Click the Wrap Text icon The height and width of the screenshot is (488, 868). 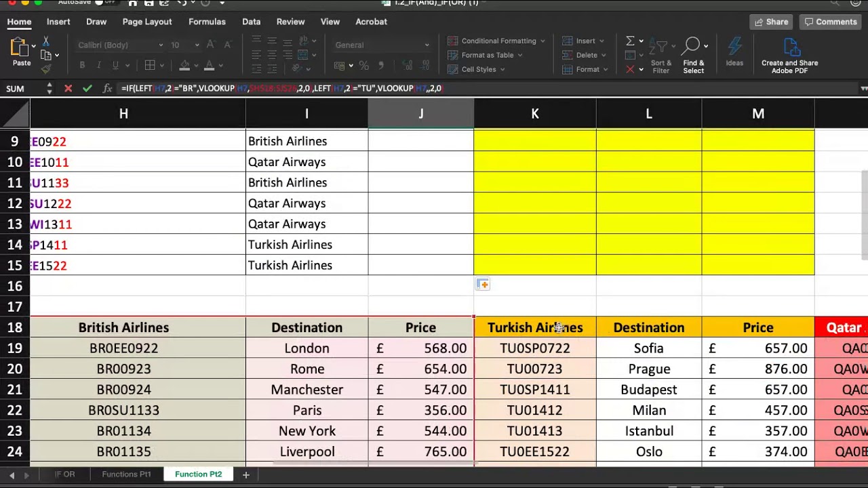click(304, 41)
